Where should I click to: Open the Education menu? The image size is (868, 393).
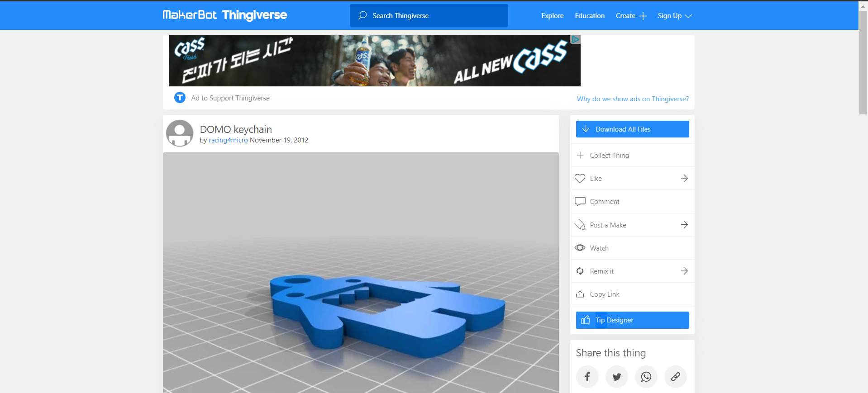point(590,16)
